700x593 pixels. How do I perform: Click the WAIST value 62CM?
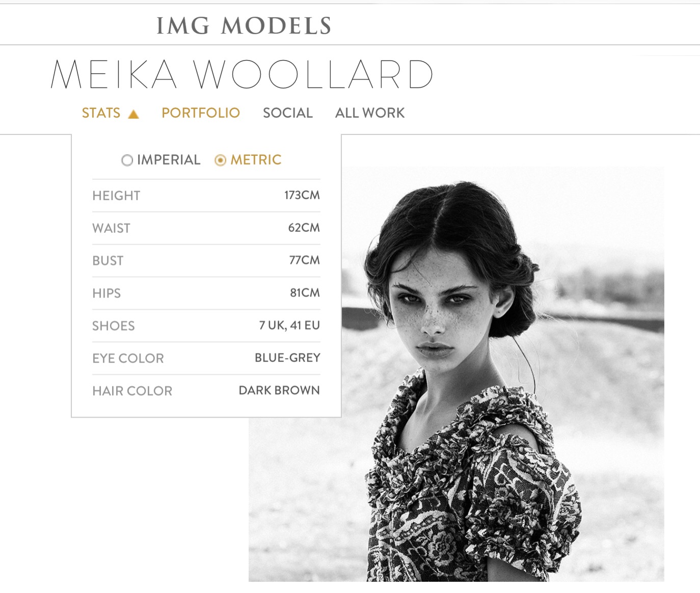(x=304, y=228)
